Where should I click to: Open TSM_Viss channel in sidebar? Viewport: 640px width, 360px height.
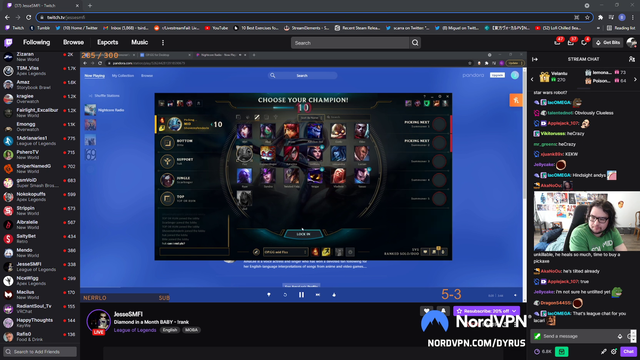39,71
